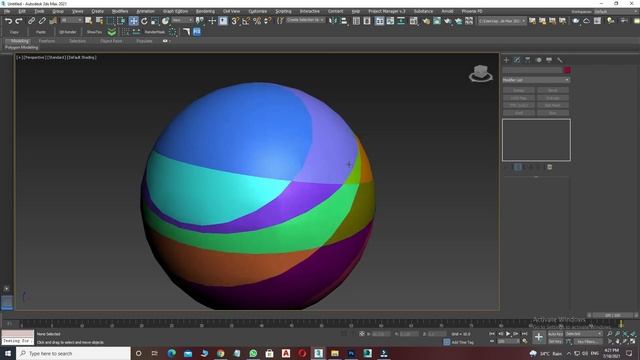Viewport: 640px width, 360px height.
Task: Click the Play Animation button
Action: click(508, 334)
